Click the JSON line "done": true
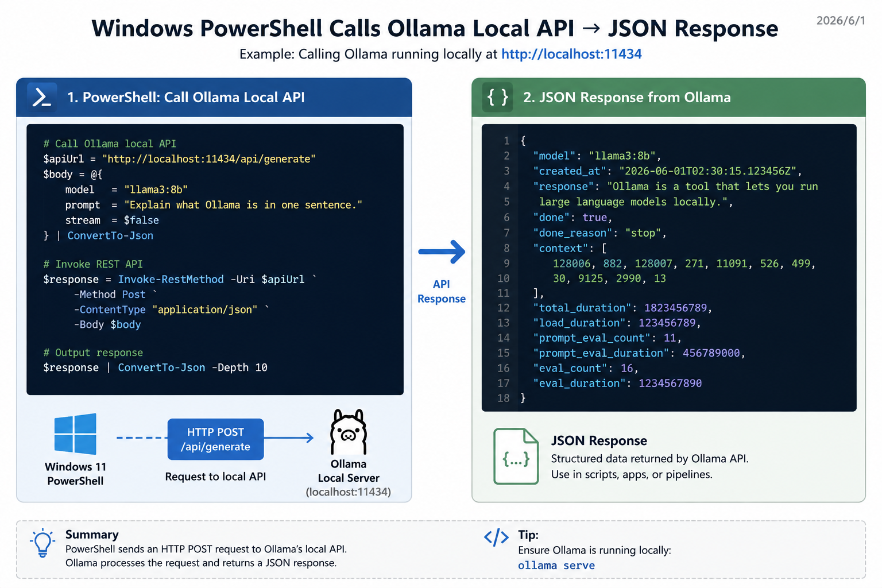Screen dimensions: 882x588 [x=572, y=218]
